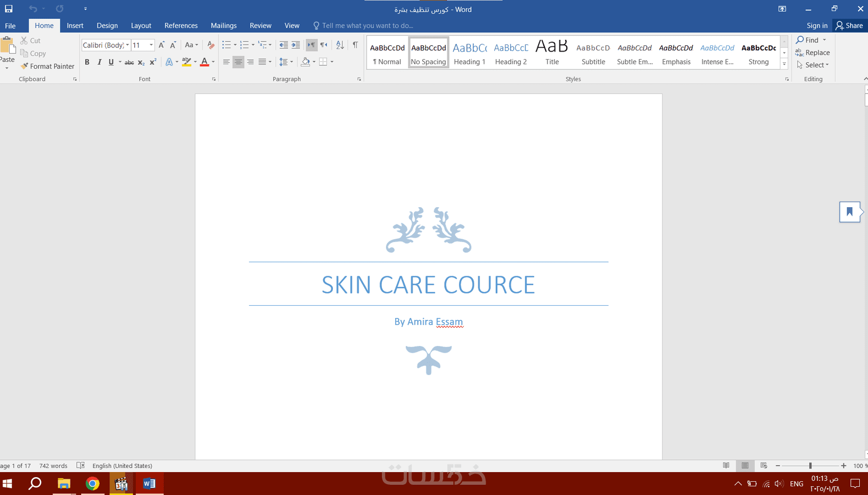Click the Replace button
Image resolution: width=868 pixels, height=495 pixels.
812,53
